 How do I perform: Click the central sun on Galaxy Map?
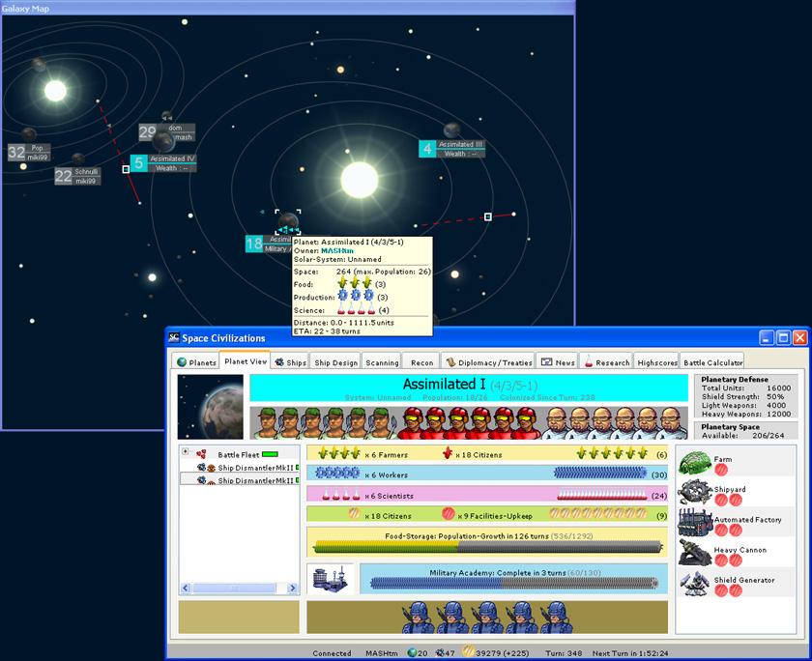[x=359, y=180]
